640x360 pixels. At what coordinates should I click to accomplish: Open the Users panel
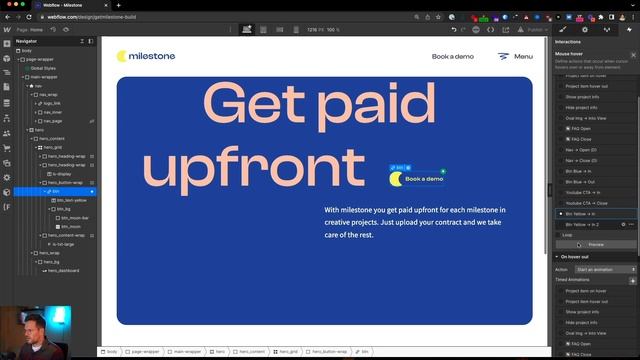[7, 133]
